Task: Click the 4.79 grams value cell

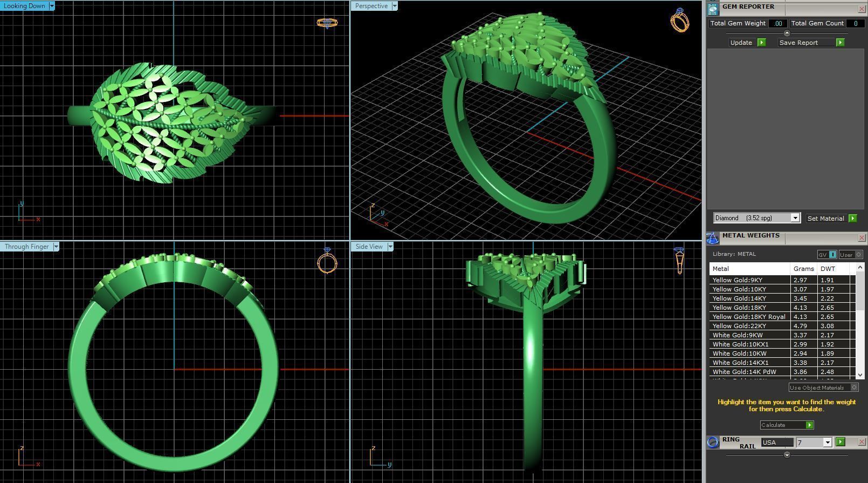Action: 804,326
